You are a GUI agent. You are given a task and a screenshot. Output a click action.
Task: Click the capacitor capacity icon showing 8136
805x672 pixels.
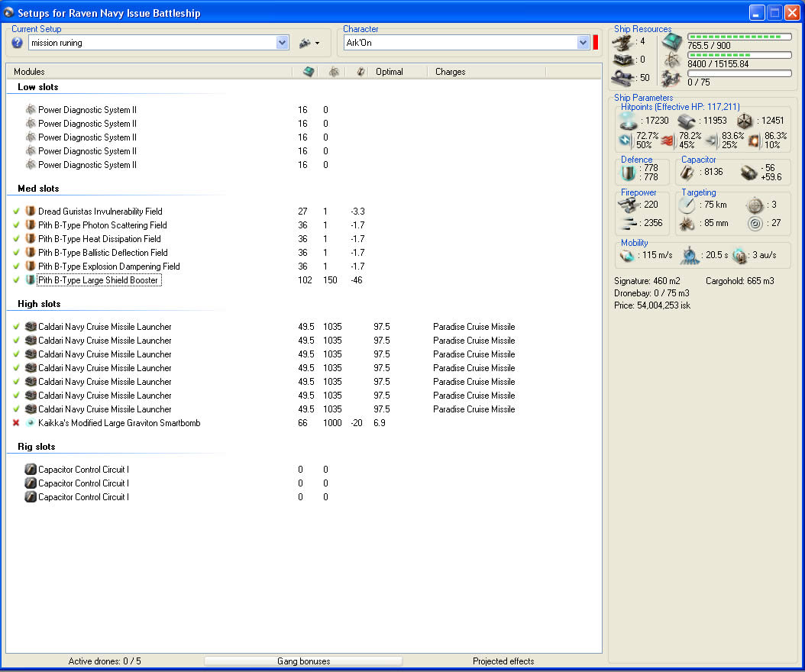pyautogui.click(x=687, y=173)
